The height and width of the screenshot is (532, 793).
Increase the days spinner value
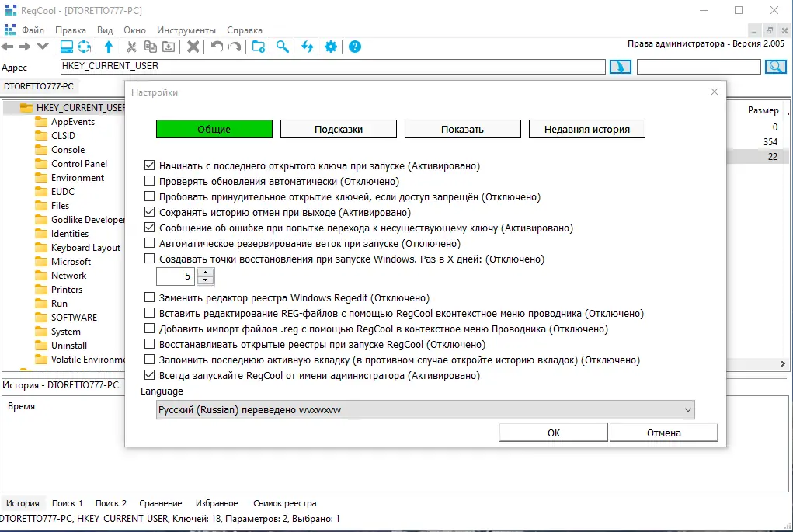pos(205,273)
